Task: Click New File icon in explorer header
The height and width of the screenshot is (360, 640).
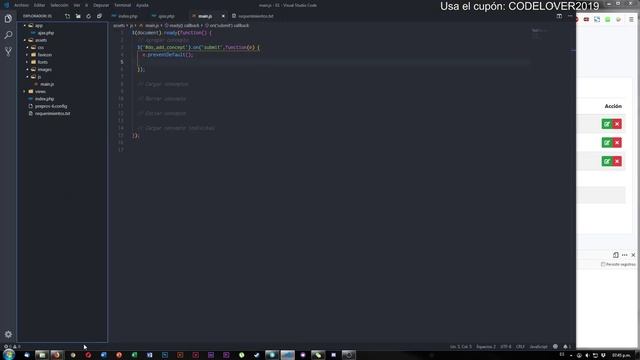Action: pos(67,16)
